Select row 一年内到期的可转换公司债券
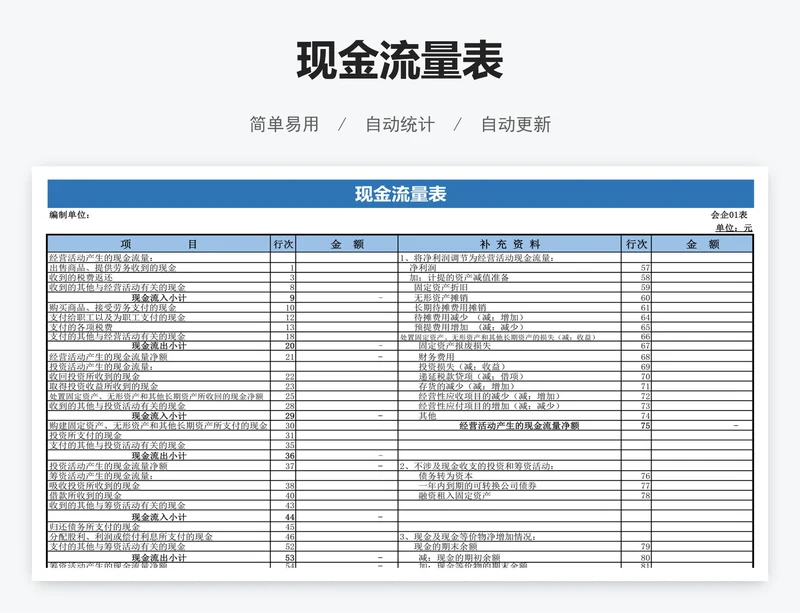Screen dimensions: 800x613 click(x=478, y=485)
